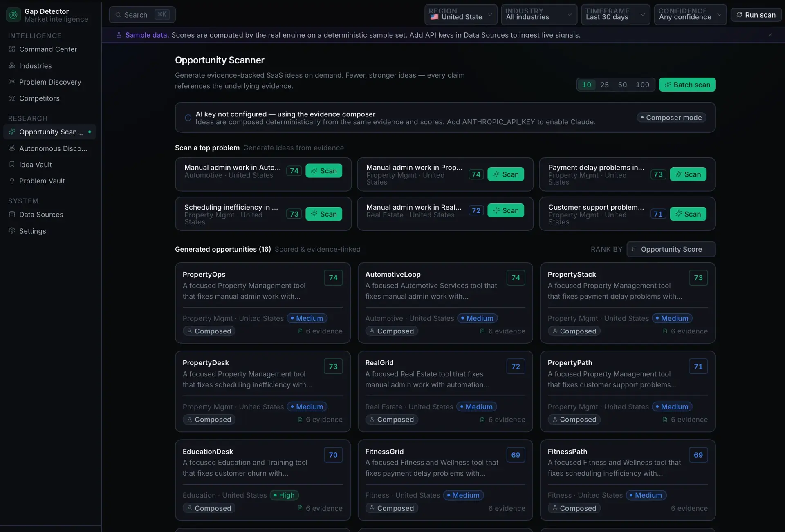Open the Region dropdown
The width and height of the screenshot is (785, 532).
(x=461, y=15)
